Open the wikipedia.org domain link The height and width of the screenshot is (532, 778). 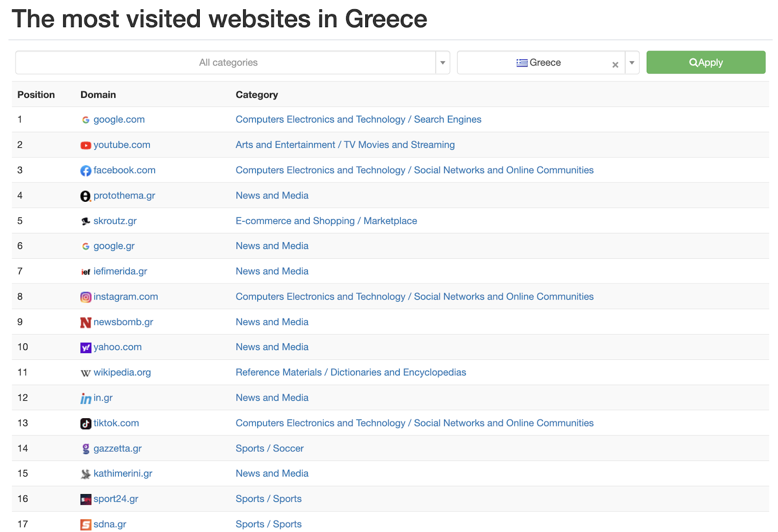122,372
